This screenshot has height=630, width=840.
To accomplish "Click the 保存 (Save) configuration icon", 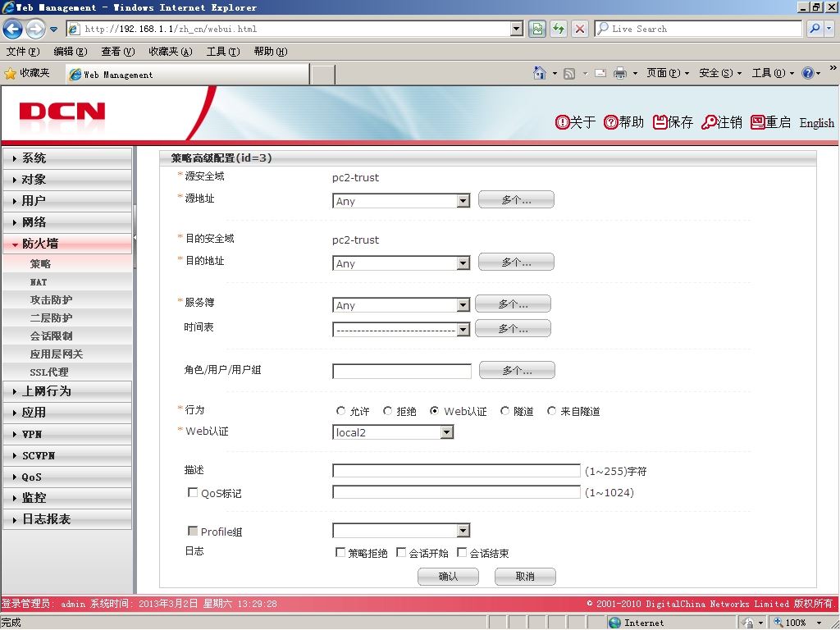I will click(x=660, y=122).
